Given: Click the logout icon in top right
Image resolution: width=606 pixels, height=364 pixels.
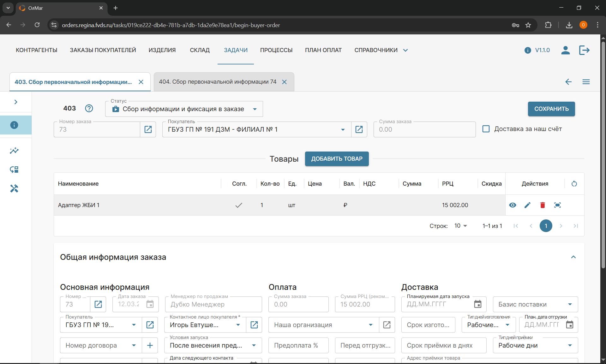Looking at the screenshot, I should (x=584, y=50).
